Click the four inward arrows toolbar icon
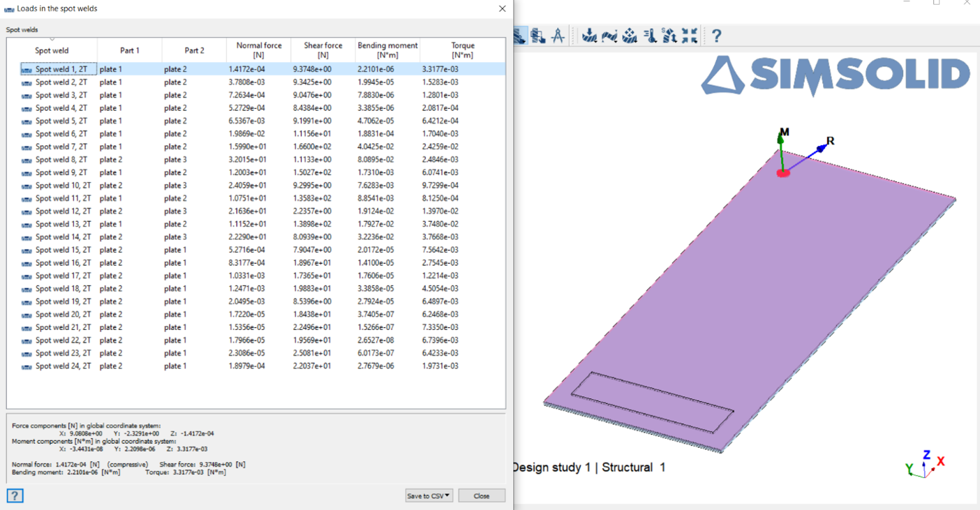The width and height of the screenshot is (980, 510). coord(690,36)
